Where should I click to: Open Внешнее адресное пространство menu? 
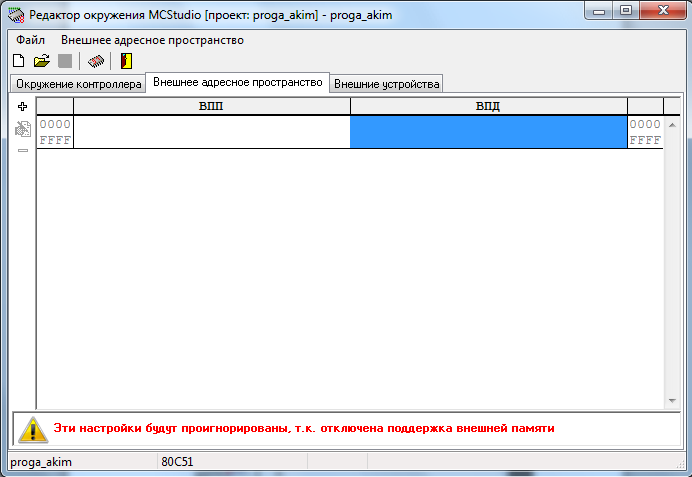pyautogui.click(x=152, y=40)
